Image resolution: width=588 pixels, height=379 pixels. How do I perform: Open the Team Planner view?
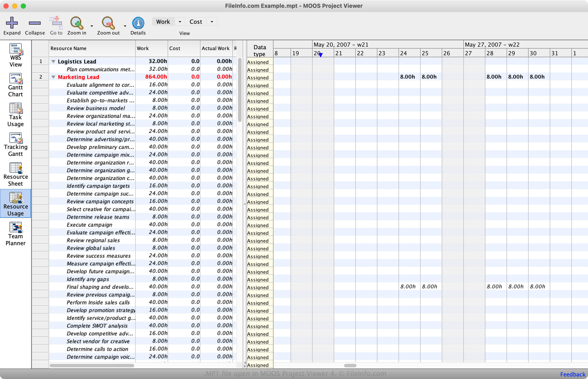(16, 234)
